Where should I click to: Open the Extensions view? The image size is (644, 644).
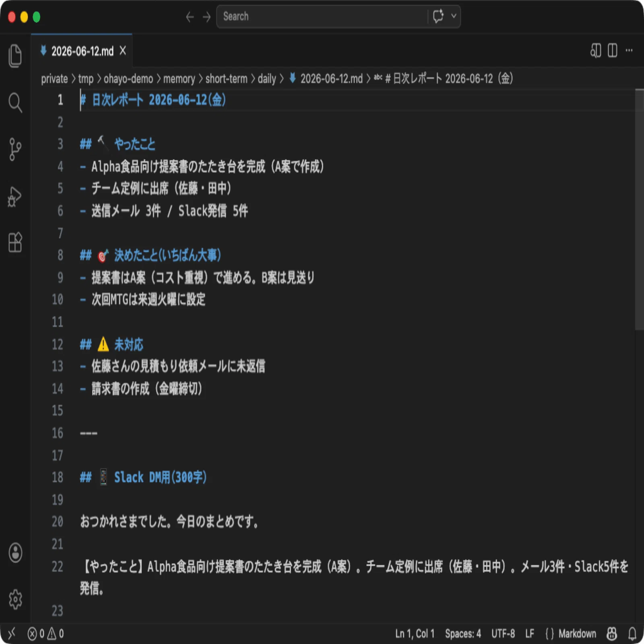point(15,242)
